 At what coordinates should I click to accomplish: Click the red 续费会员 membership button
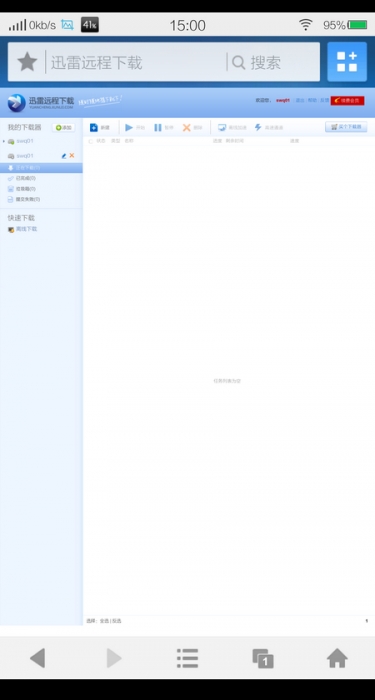point(347,100)
